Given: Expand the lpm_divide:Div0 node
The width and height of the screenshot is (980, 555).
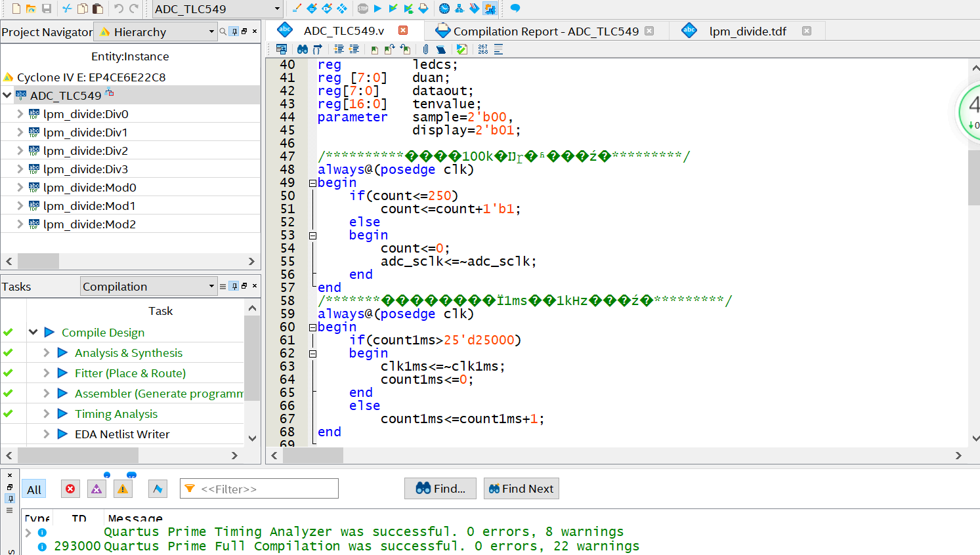Looking at the screenshot, I should (x=20, y=113).
